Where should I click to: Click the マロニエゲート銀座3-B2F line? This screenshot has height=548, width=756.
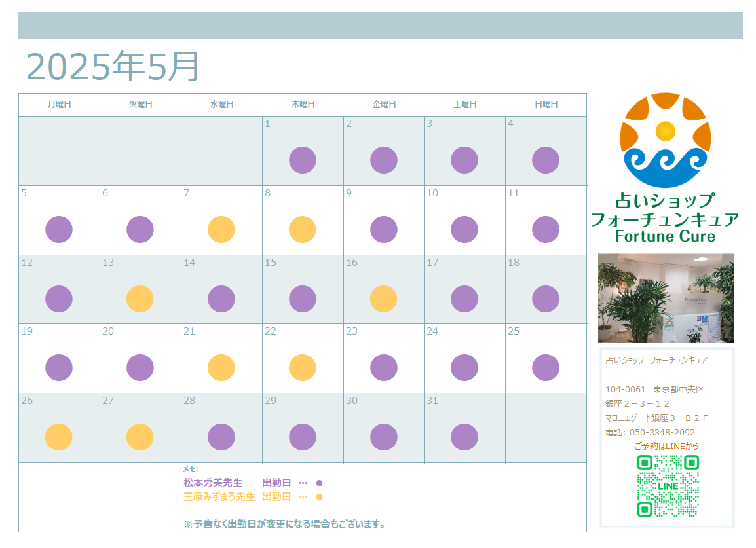point(656,418)
